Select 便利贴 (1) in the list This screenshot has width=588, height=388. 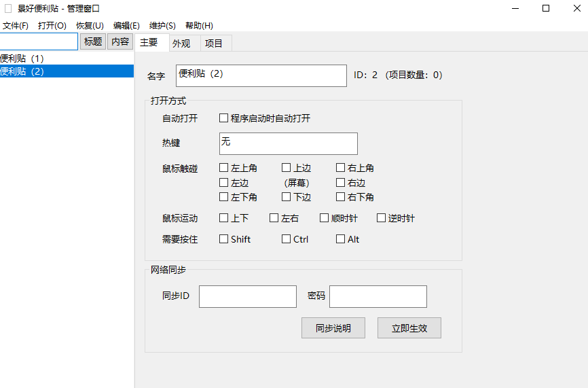(67, 58)
